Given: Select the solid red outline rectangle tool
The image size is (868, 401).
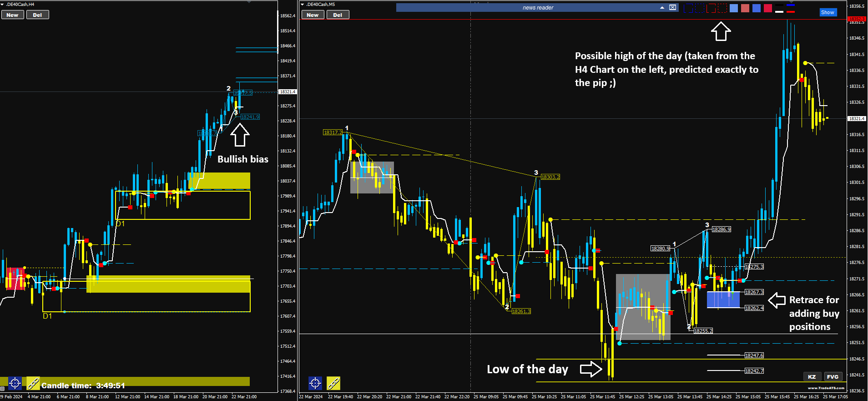Looking at the screenshot, I should click(711, 8).
